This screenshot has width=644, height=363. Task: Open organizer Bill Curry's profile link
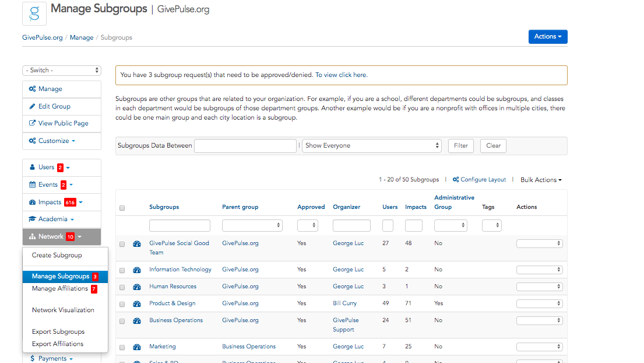coord(344,303)
